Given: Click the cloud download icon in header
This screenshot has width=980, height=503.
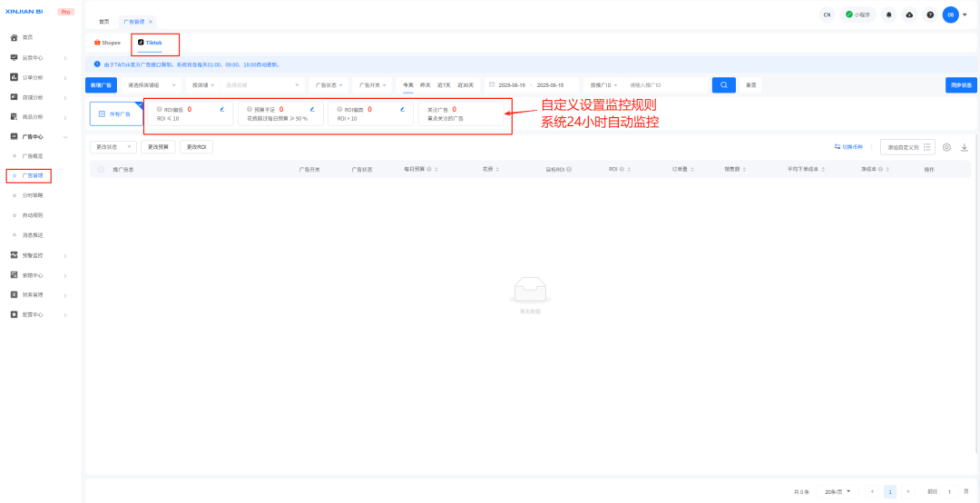Looking at the screenshot, I should point(909,15).
